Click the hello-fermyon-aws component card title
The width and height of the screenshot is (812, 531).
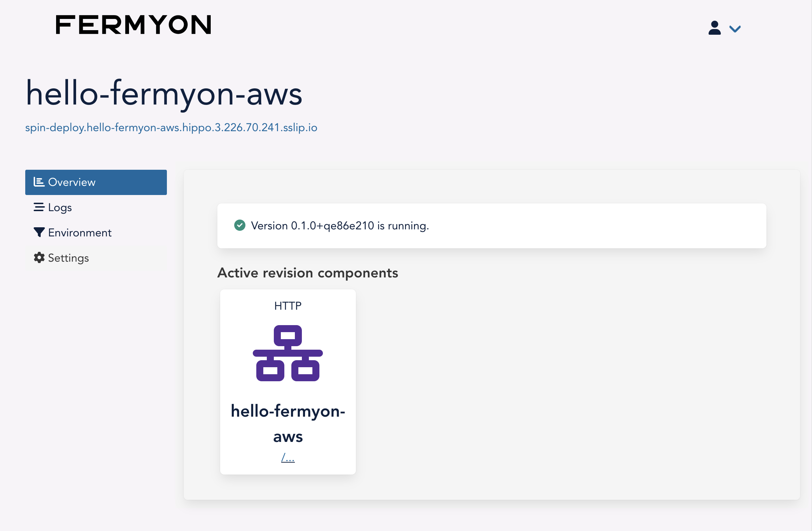click(288, 424)
